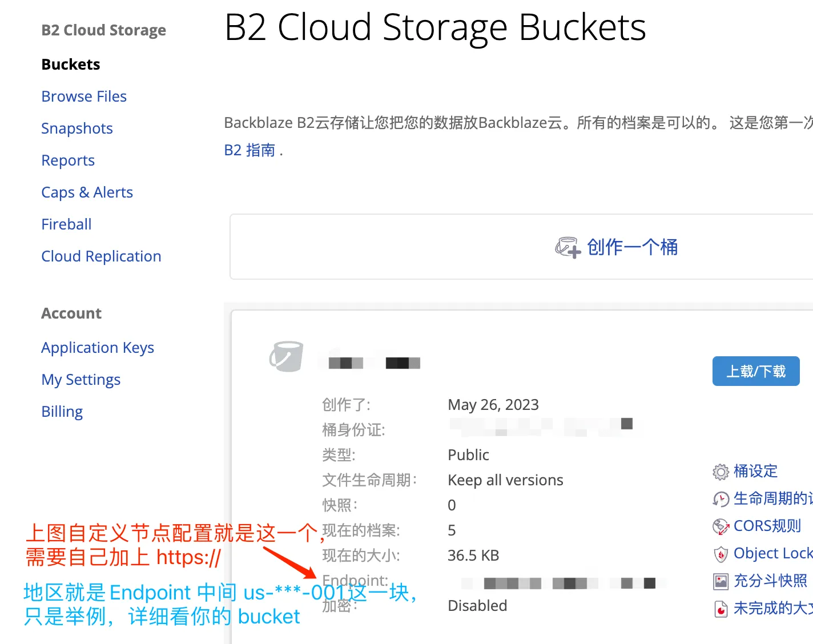The height and width of the screenshot is (644, 813).
Task: Open 桶设定 bucket settings
Action: click(755, 471)
